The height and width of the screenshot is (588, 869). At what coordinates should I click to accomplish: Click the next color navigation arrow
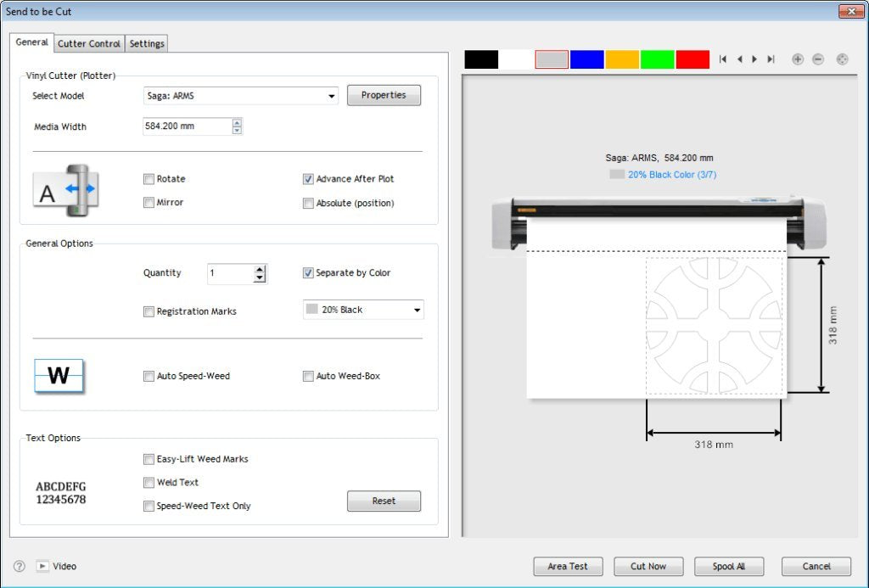point(754,59)
